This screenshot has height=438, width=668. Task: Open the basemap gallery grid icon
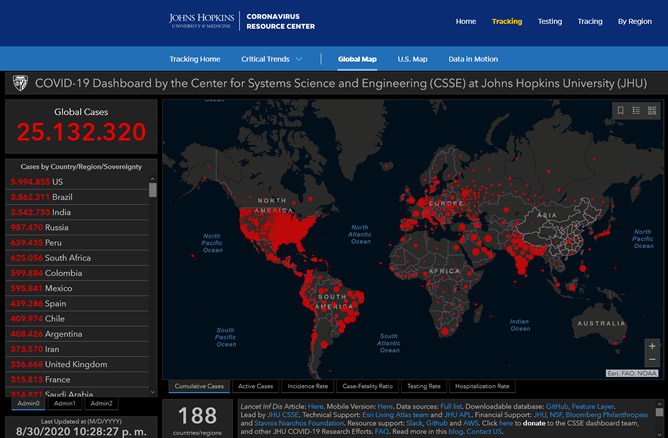pyautogui.click(x=651, y=111)
